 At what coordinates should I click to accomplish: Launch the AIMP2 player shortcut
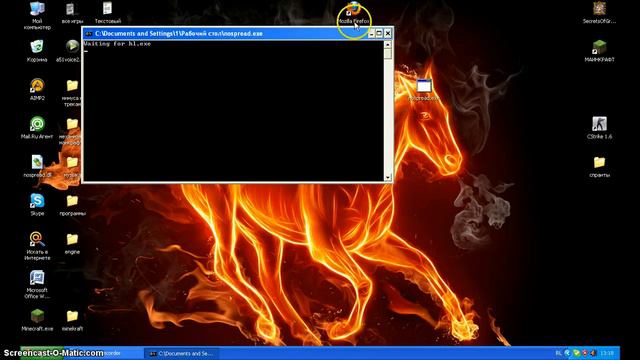(37, 85)
